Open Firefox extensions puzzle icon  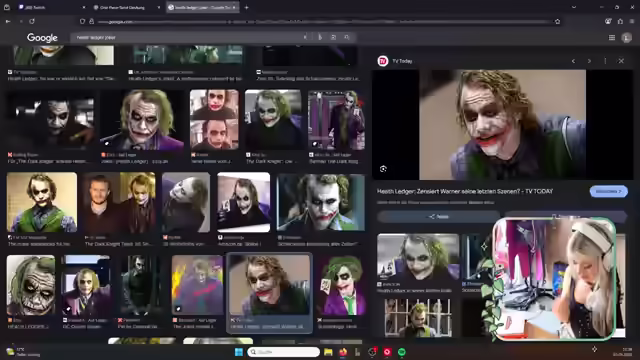620,22
